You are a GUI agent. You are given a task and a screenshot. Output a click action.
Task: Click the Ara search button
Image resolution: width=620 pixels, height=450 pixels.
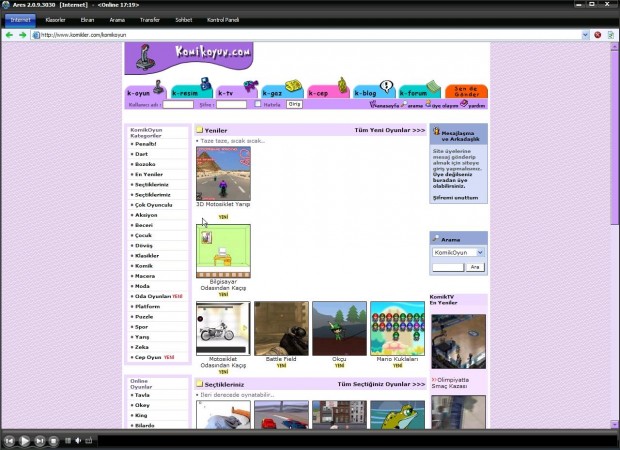click(475, 267)
